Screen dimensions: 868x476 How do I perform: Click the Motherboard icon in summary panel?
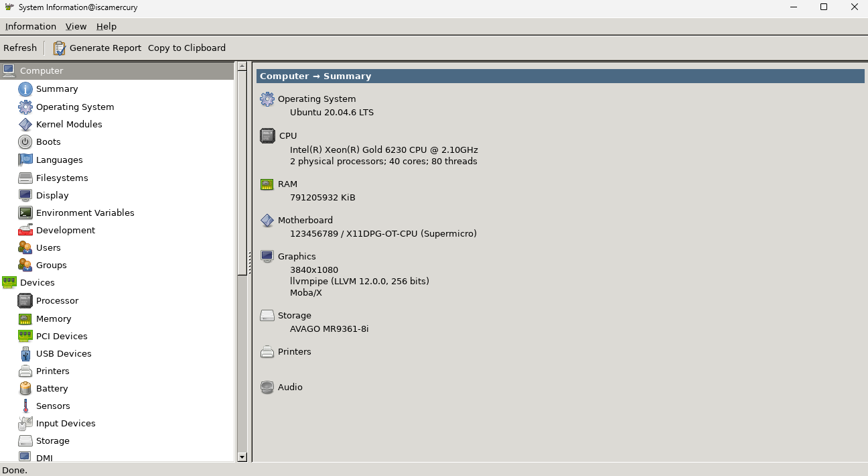[267, 220]
